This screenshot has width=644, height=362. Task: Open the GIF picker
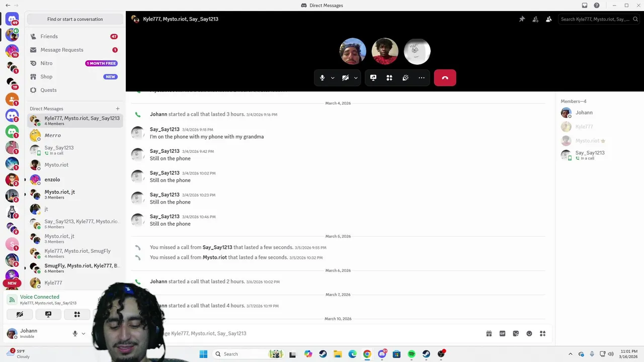(x=502, y=333)
